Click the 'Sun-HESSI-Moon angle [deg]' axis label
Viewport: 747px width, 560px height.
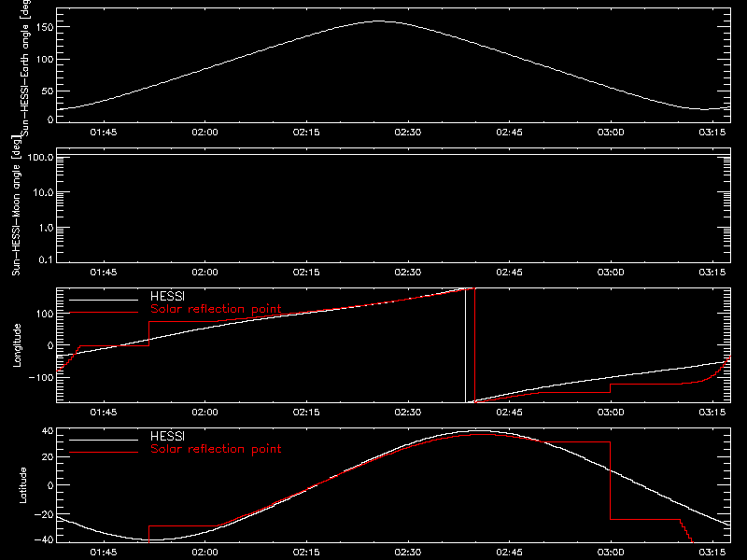tap(17, 205)
